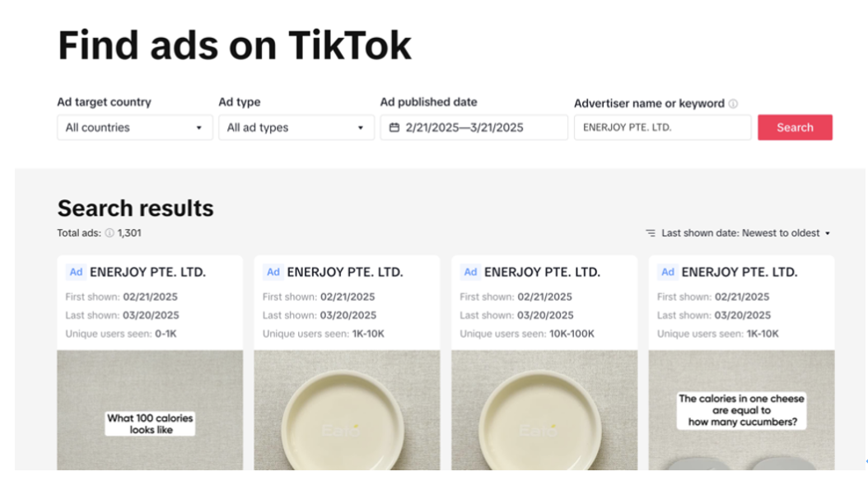Click the Ad badge on second result card

point(273,272)
